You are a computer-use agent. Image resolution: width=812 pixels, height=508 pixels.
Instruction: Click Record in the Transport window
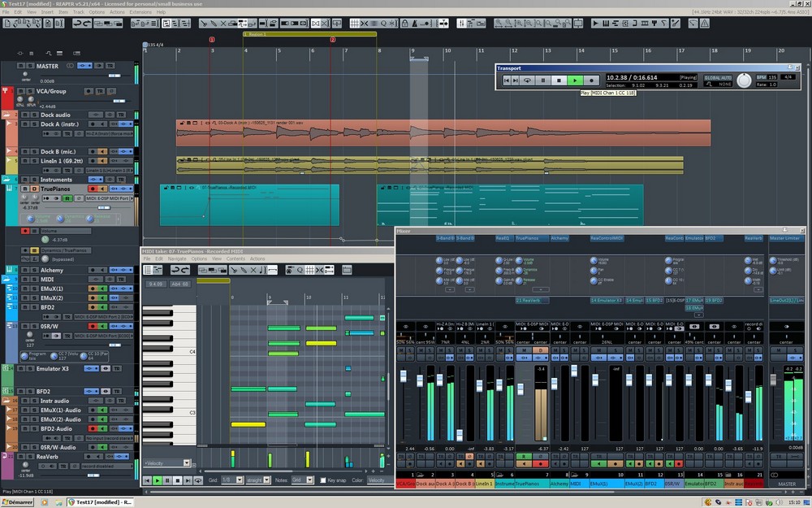point(591,80)
